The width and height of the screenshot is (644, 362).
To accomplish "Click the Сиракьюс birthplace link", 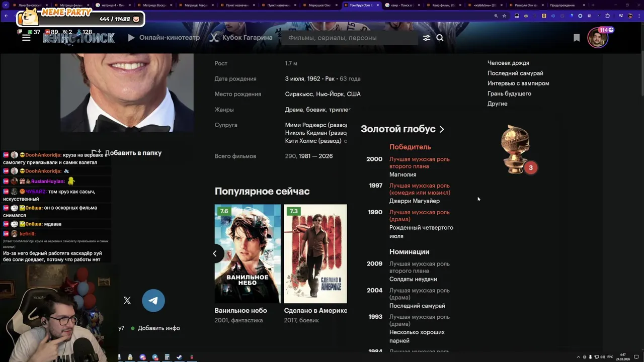I will tap(299, 94).
